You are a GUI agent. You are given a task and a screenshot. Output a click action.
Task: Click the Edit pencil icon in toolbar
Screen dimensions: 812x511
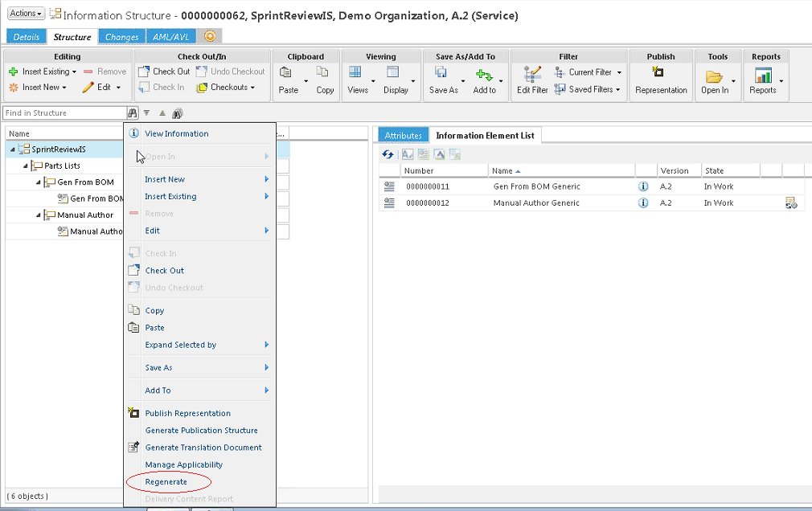(88, 87)
